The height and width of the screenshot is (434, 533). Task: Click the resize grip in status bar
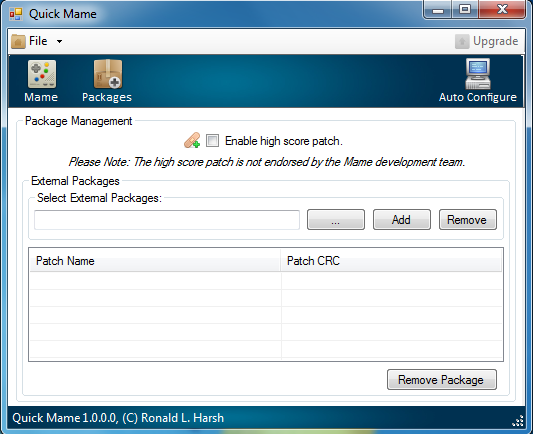coord(518,420)
